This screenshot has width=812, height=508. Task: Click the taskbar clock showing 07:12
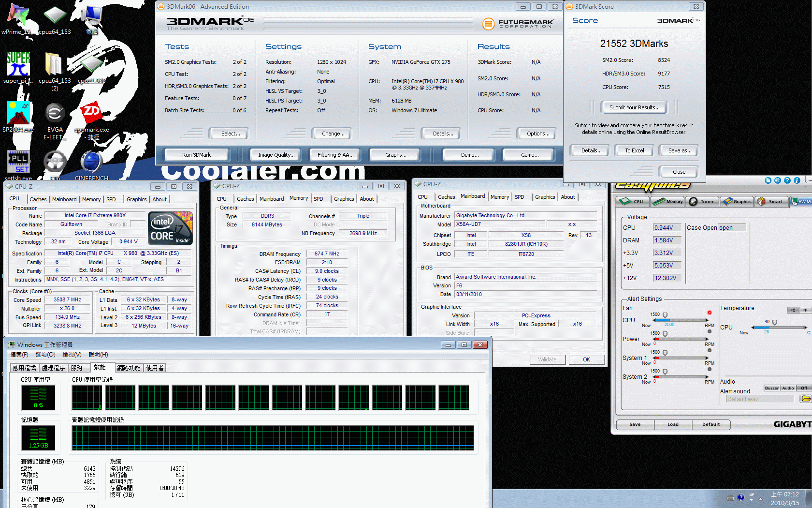pyautogui.click(x=785, y=499)
